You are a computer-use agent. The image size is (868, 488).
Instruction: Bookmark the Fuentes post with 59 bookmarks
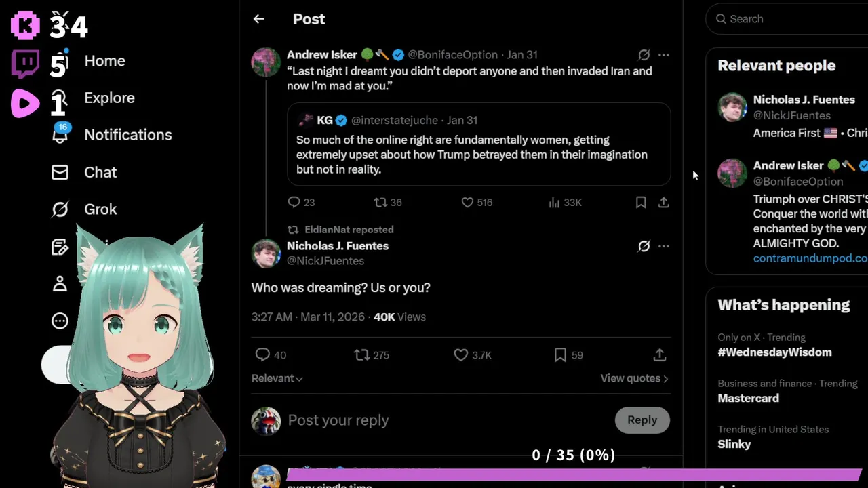click(x=560, y=354)
